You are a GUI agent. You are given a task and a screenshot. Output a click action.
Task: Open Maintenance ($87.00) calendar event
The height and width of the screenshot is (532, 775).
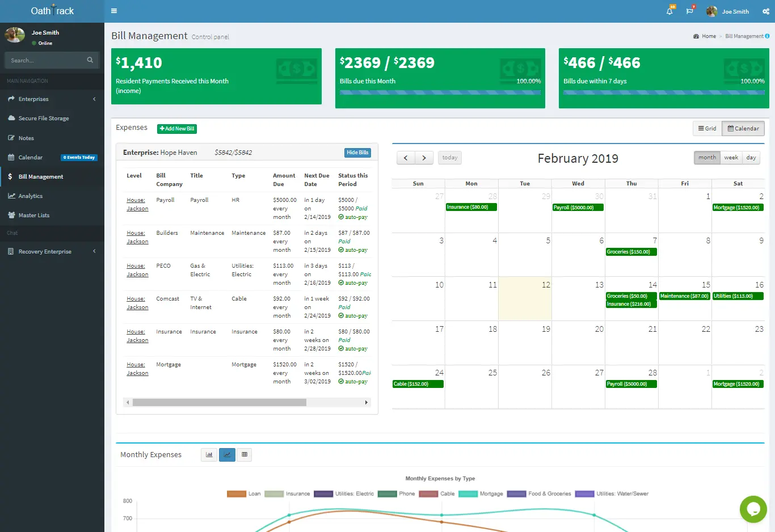point(685,296)
